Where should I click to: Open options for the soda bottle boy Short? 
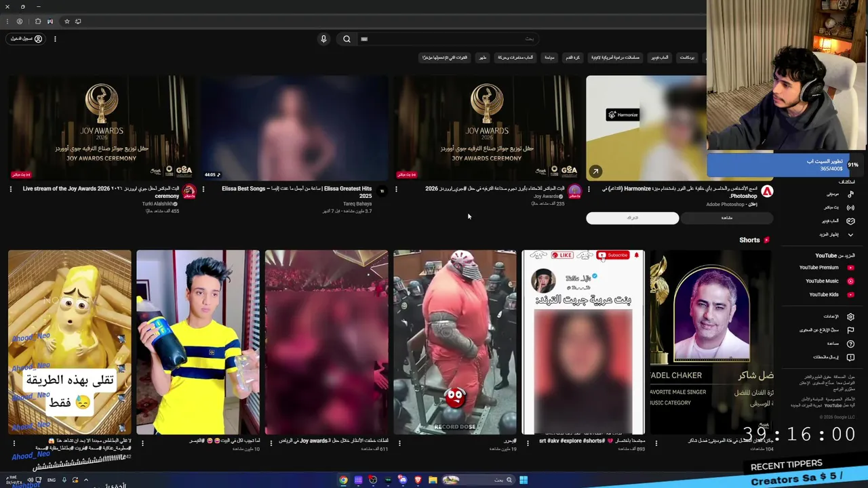pyautogui.click(x=142, y=443)
